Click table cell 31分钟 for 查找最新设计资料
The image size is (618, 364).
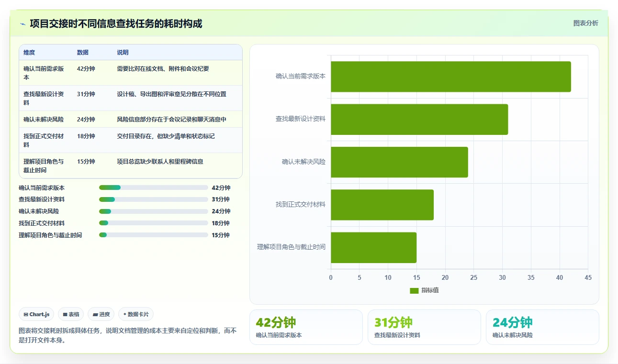tap(86, 94)
